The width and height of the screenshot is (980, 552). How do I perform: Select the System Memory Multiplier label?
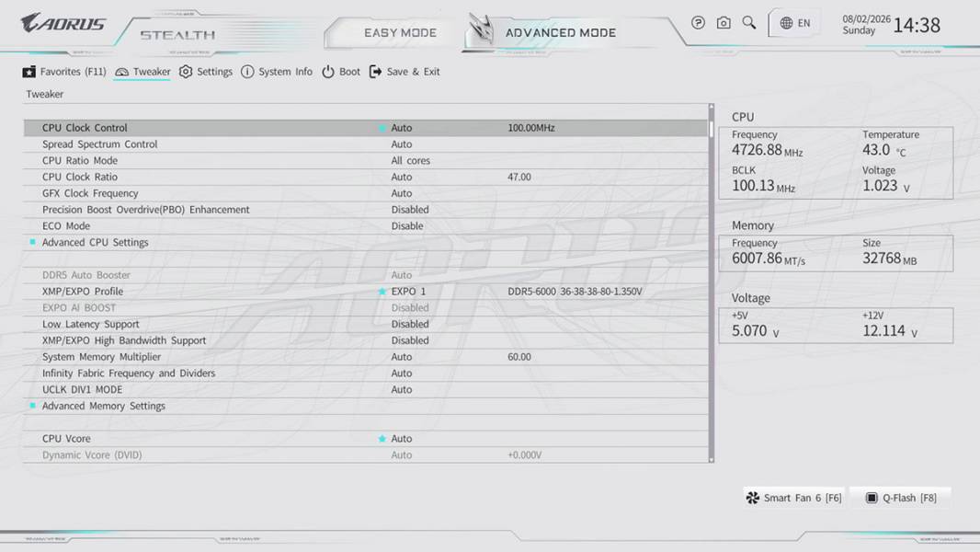tap(101, 356)
